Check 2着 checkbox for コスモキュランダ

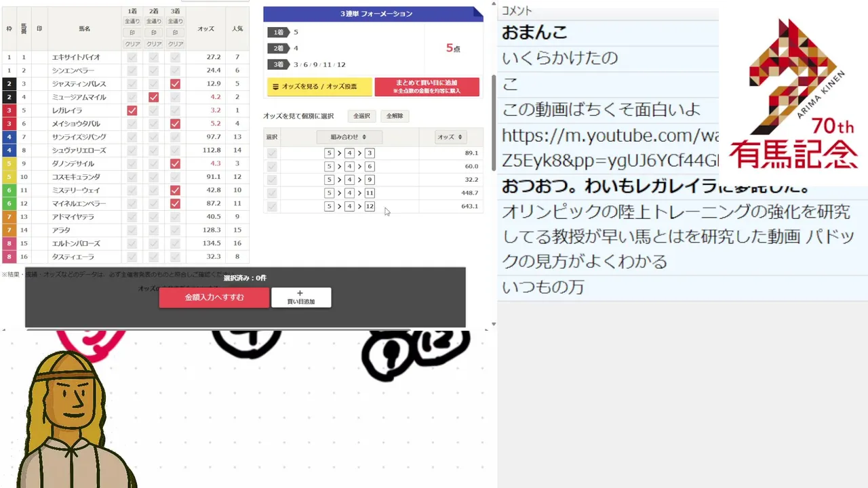(x=154, y=177)
